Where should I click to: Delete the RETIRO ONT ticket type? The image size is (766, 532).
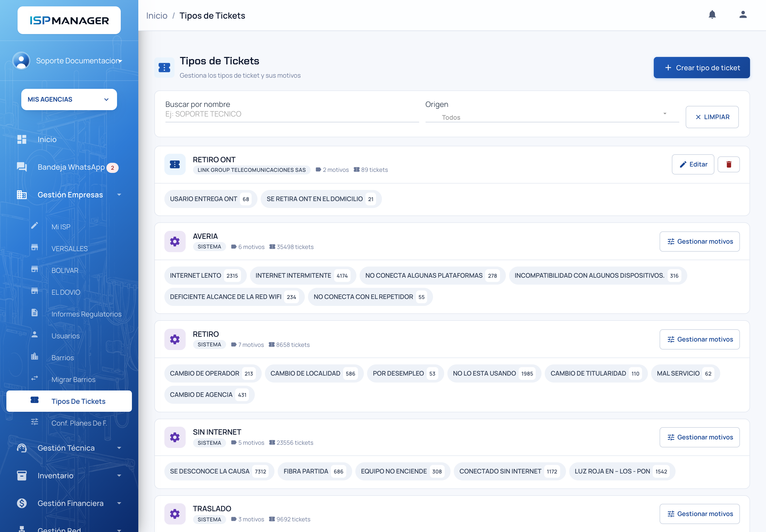tap(729, 164)
